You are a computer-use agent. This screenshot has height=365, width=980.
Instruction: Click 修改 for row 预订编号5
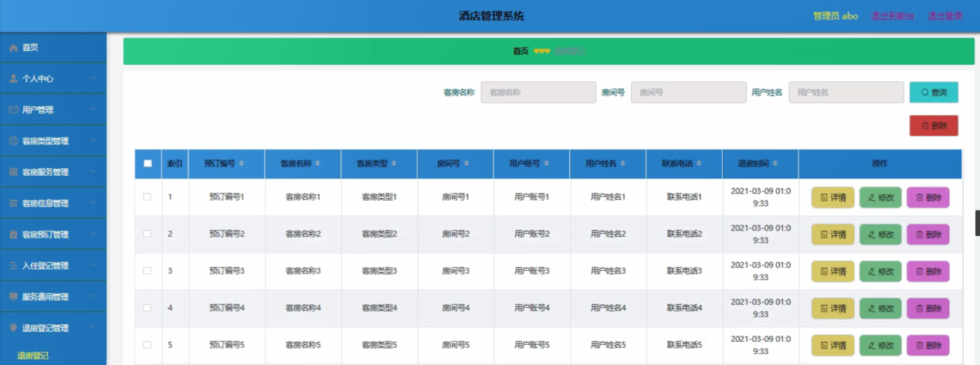tap(880, 346)
